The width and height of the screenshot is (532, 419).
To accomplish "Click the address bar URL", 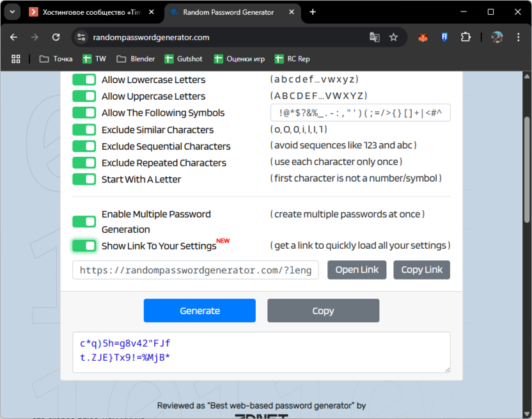I will click(x=151, y=37).
